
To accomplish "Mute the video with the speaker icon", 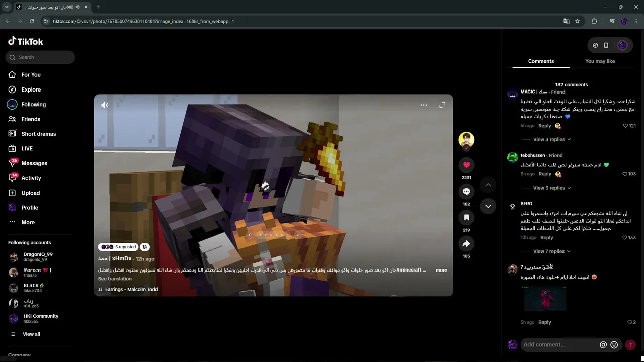I will click(x=105, y=105).
